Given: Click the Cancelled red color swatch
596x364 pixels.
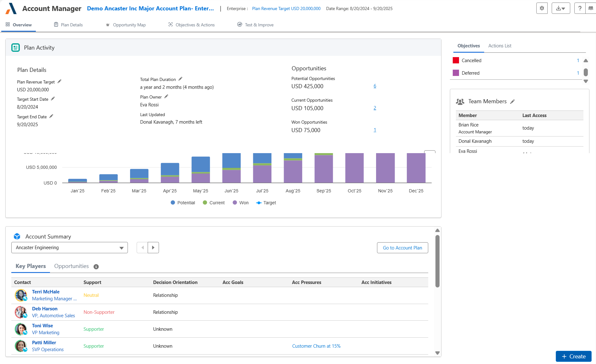Looking at the screenshot, I should (456, 61).
